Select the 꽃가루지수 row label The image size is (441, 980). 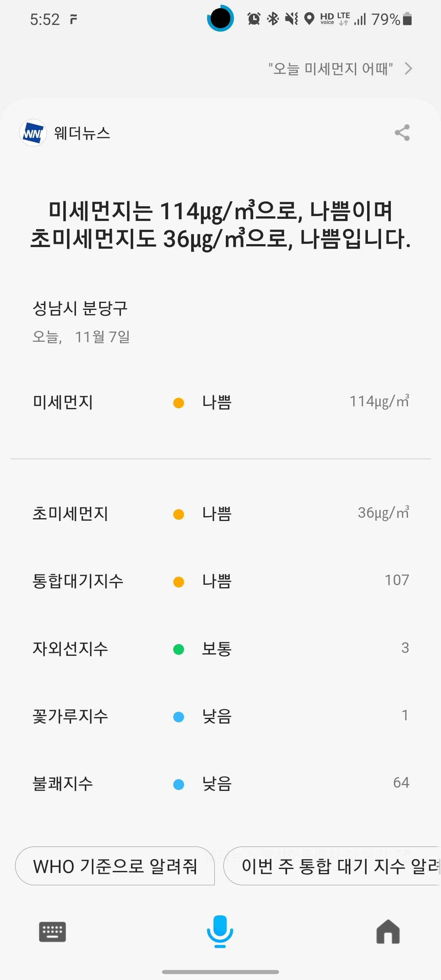coord(70,716)
